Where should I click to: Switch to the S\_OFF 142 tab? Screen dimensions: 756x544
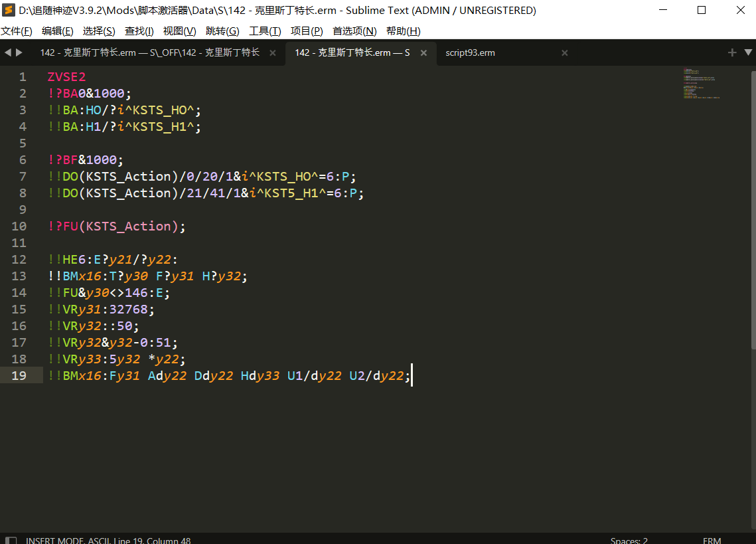coord(149,52)
